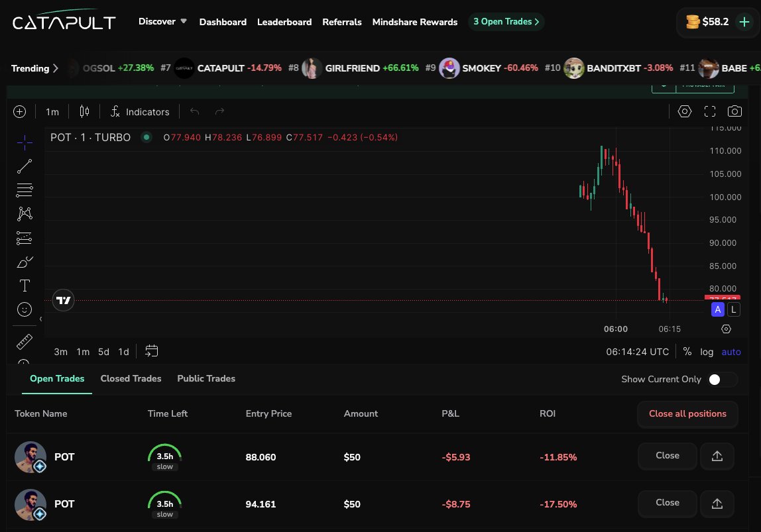Take a chart snapshot with camera icon
761x532 pixels.
pyautogui.click(x=734, y=111)
